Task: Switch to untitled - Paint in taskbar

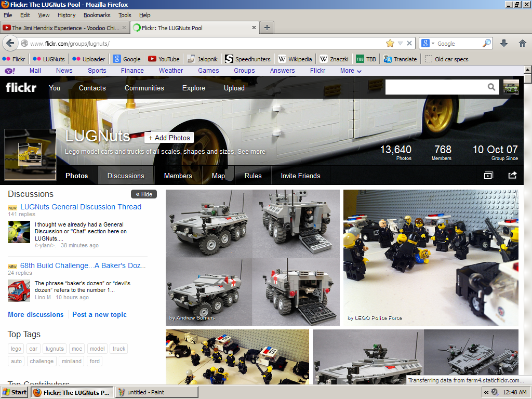Action: 156,392
